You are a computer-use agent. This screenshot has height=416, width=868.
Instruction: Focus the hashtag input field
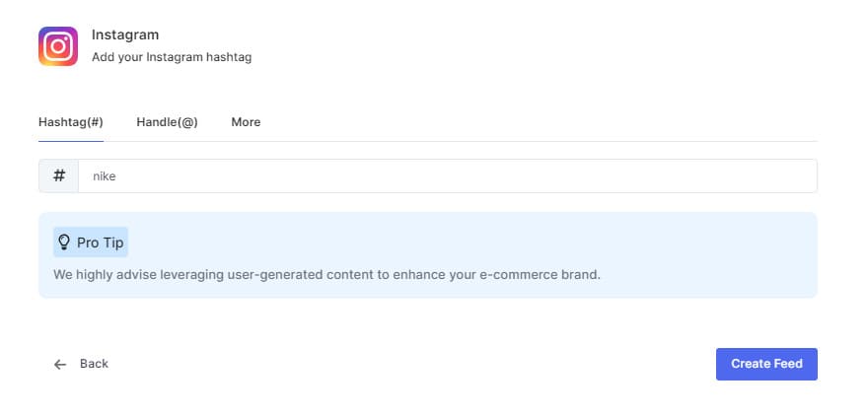[x=444, y=176]
